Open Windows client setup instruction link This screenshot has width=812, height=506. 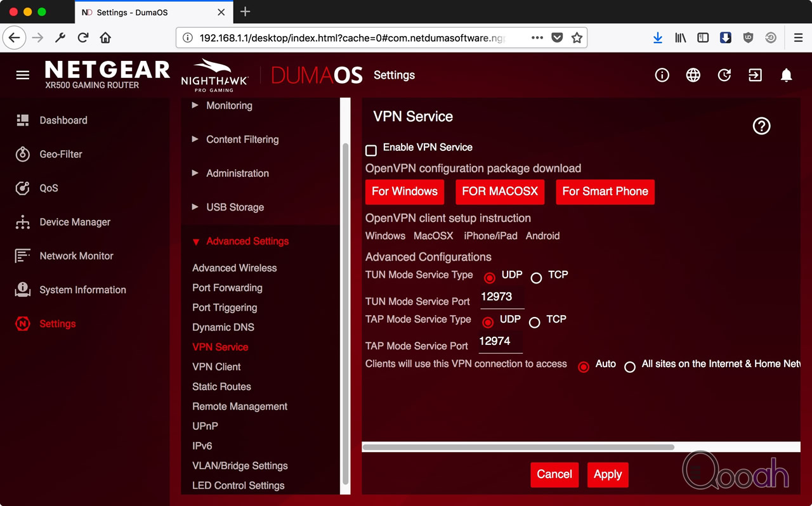coord(385,236)
